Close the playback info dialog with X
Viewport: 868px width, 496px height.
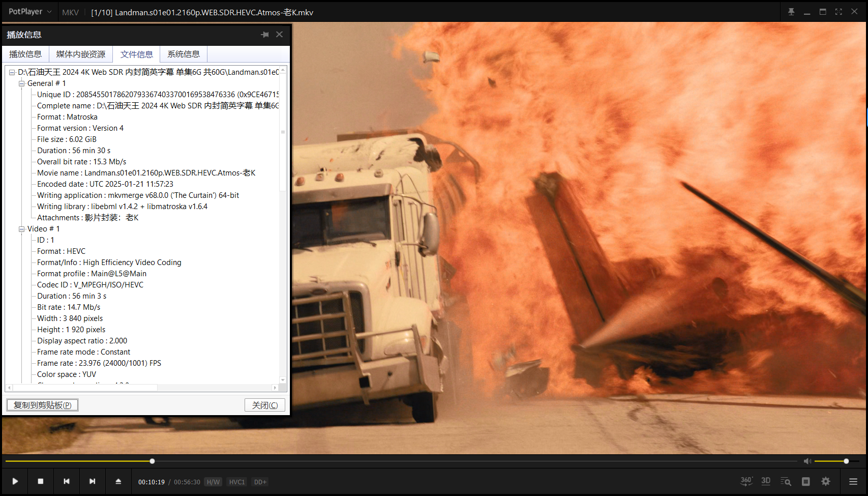[x=279, y=35]
